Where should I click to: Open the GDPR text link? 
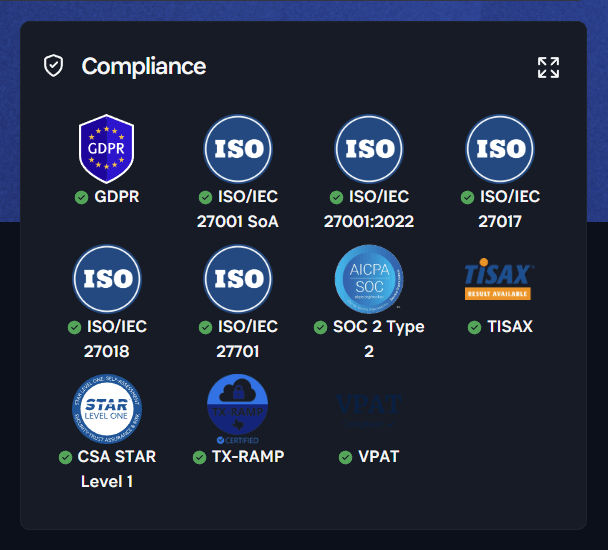(x=116, y=197)
